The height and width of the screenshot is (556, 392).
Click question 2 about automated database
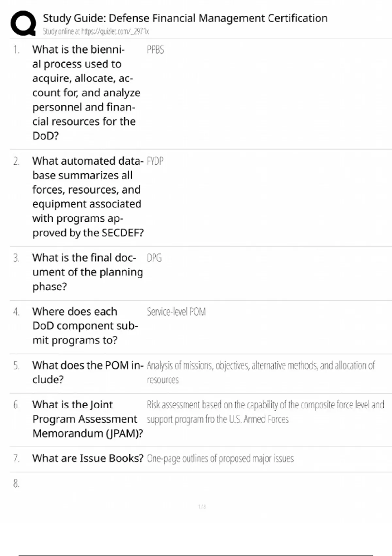[x=88, y=197]
